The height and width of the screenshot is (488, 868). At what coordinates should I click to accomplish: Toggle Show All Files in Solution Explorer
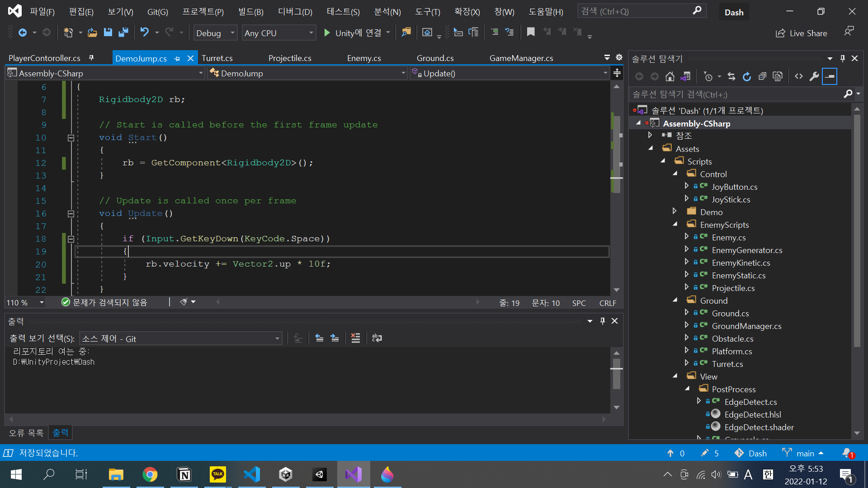pos(778,76)
